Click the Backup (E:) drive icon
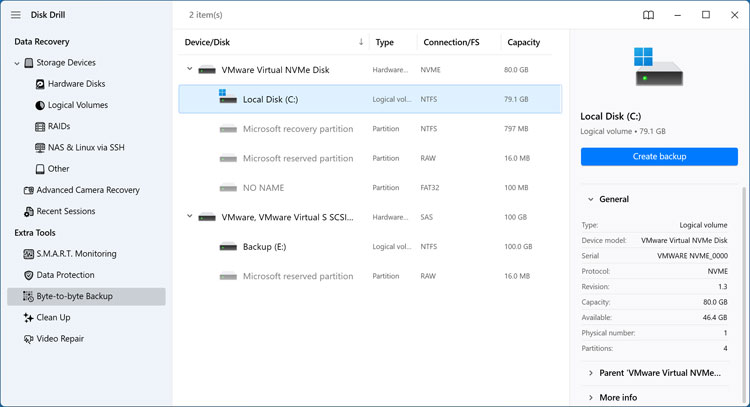Viewport: 750px width, 407px height. [x=228, y=247]
